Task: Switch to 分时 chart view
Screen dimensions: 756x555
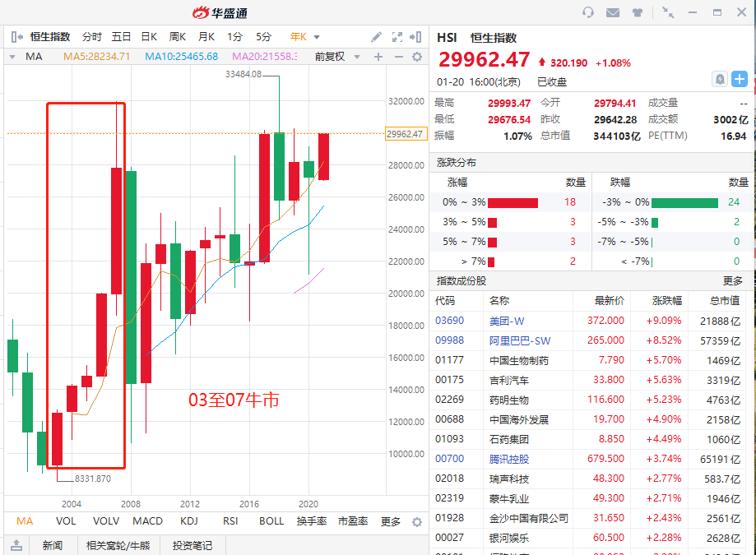Action: tap(92, 37)
